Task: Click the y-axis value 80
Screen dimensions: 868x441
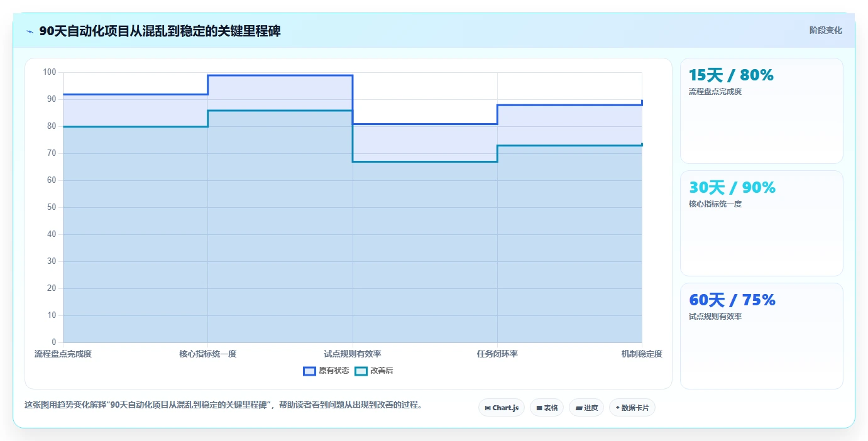Action: pos(51,126)
